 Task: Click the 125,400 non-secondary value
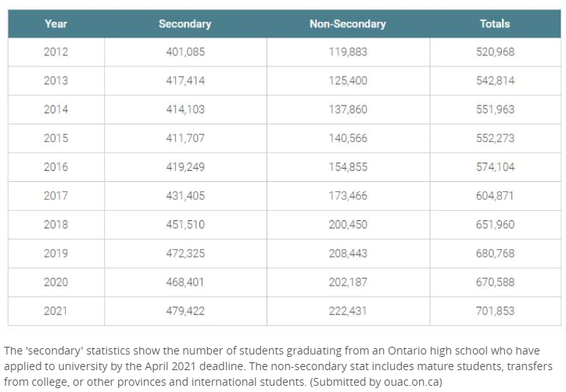tap(348, 81)
